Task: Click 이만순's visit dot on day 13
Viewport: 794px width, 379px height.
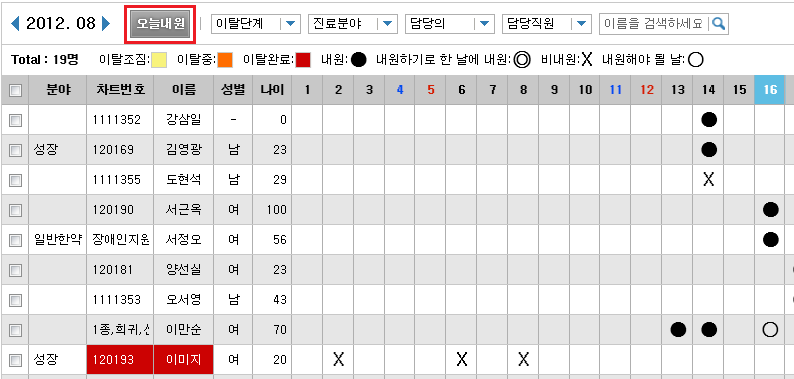Action: (678, 330)
